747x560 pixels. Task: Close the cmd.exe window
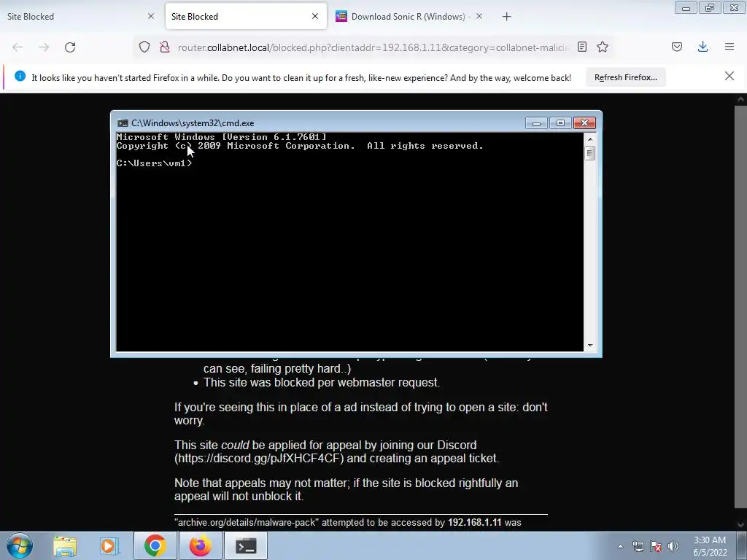click(x=584, y=123)
